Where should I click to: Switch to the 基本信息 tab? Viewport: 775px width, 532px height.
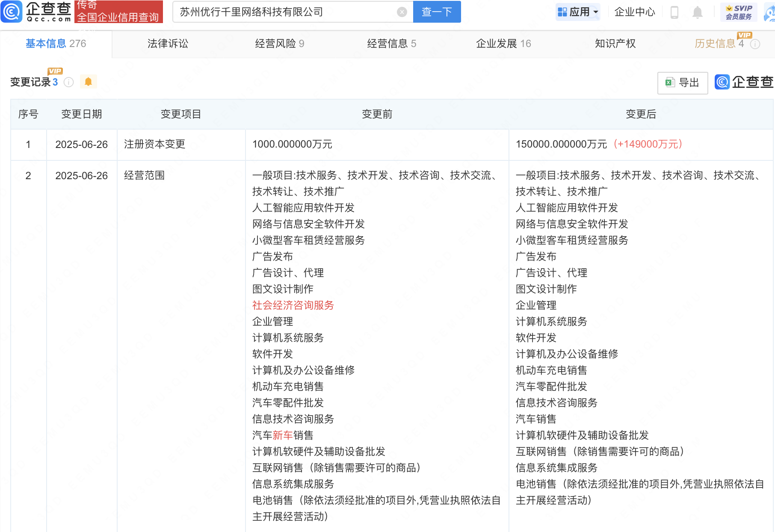pyautogui.click(x=56, y=44)
